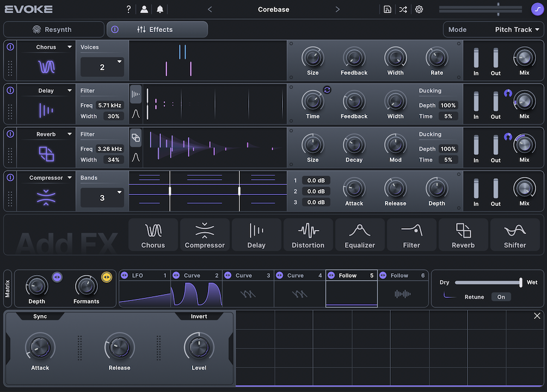This screenshot has height=392, width=547.
Task: Add a Distortion effect from the Add FX row
Action: 308,235
